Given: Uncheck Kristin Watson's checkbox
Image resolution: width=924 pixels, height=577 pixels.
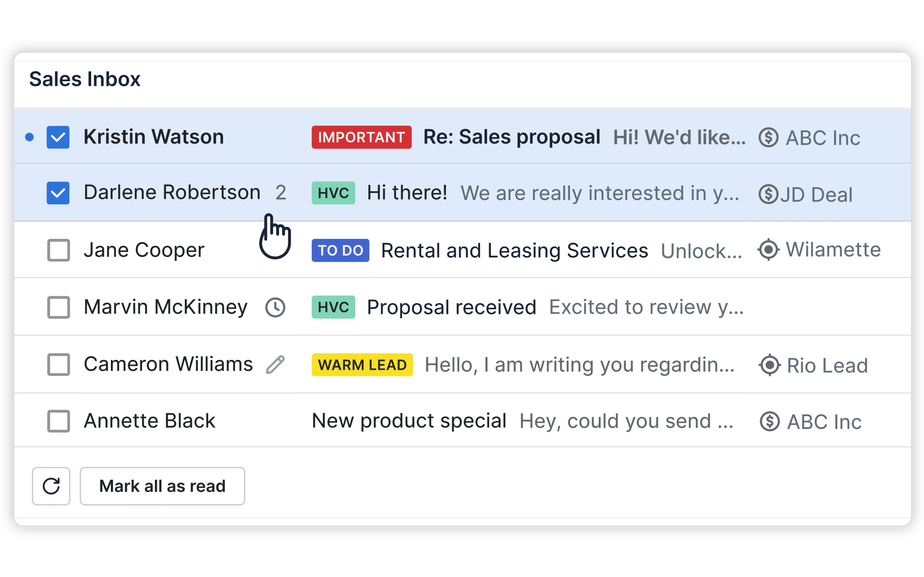Looking at the screenshot, I should (58, 137).
